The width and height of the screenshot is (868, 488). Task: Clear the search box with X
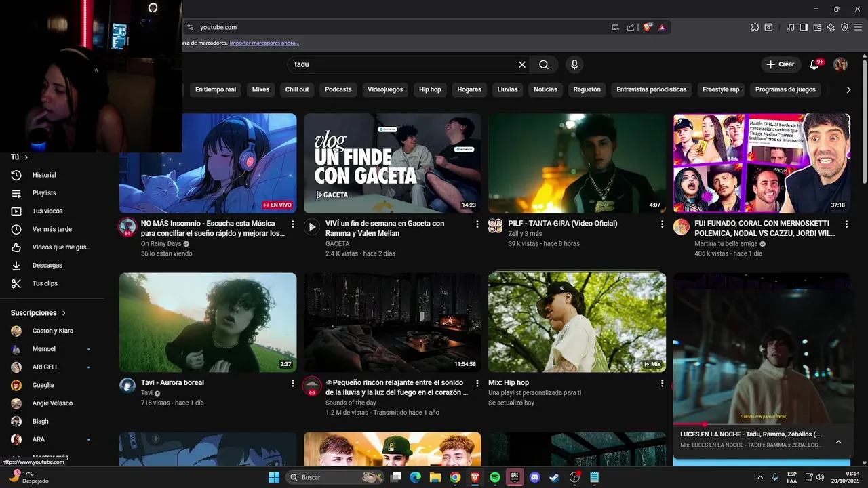pos(522,64)
